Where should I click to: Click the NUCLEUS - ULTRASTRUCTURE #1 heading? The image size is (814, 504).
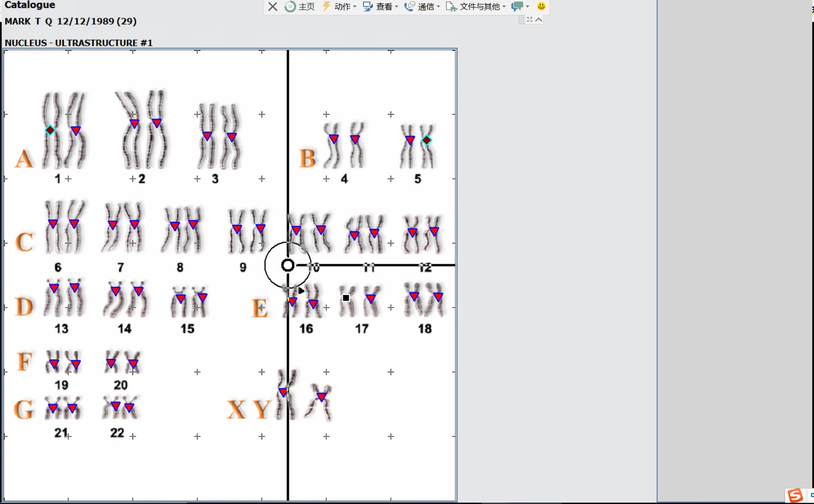click(x=79, y=43)
